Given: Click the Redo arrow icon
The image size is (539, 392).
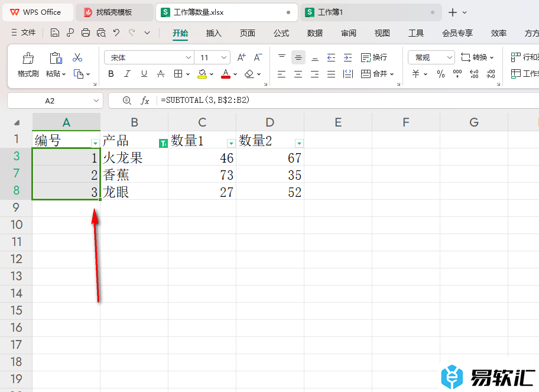Looking at the screenshot, I should (132, 33).
